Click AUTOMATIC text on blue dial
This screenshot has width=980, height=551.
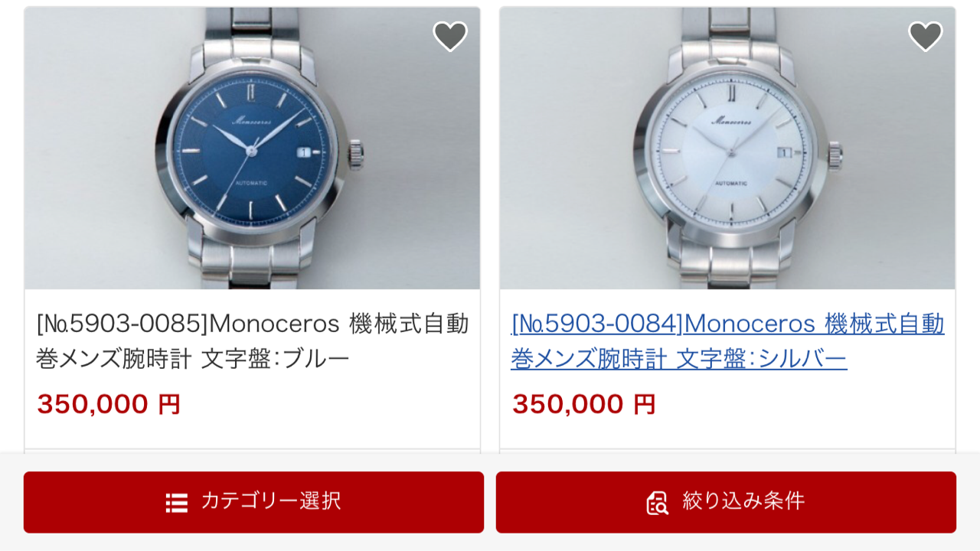(x=252, y=183)
